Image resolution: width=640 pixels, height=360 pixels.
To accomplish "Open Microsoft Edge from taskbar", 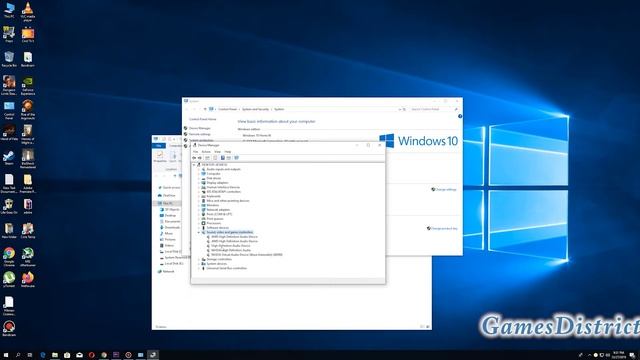I will tap(43, 355).
